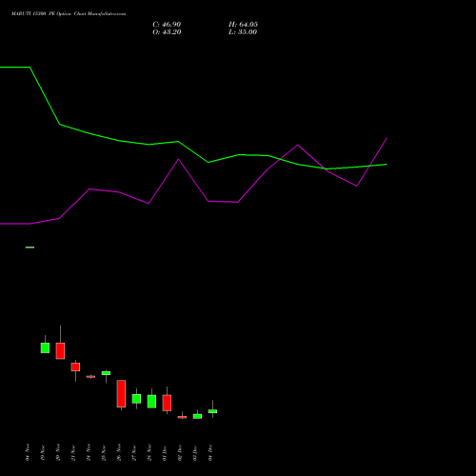Image resolution: width=476 pixels, height=476 pixels.
Task: Click the '04 Dec' date label
Action: tap(210, 453)
